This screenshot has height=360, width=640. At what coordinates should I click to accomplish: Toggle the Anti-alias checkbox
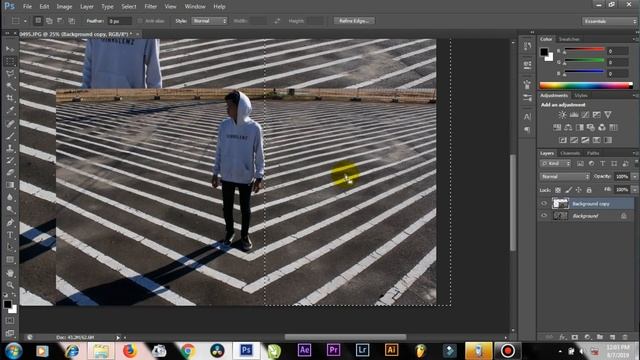coord(140,21)
